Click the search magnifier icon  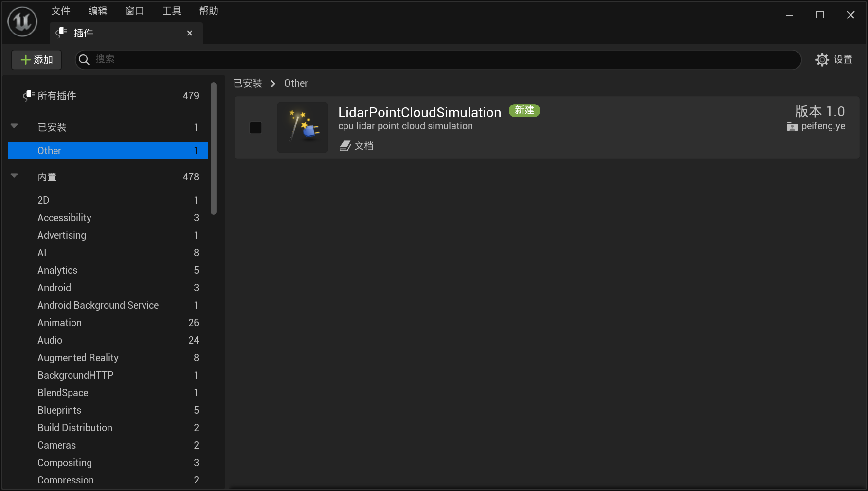click(84, 59)
